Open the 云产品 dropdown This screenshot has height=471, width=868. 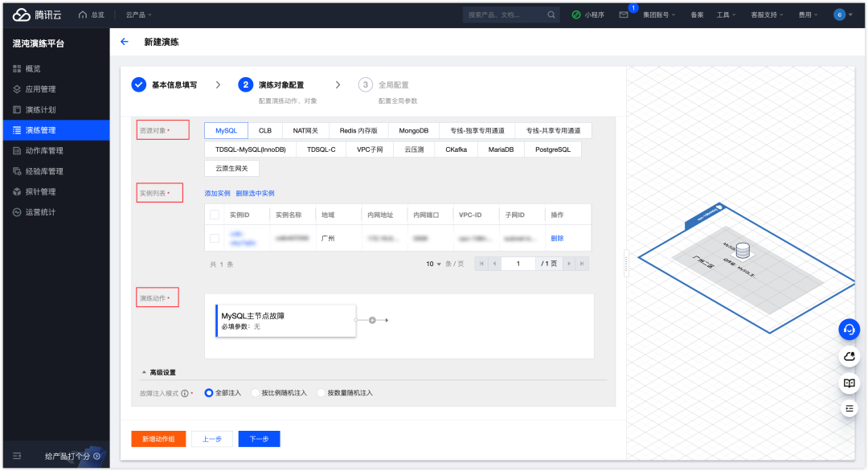pos(138,15)
